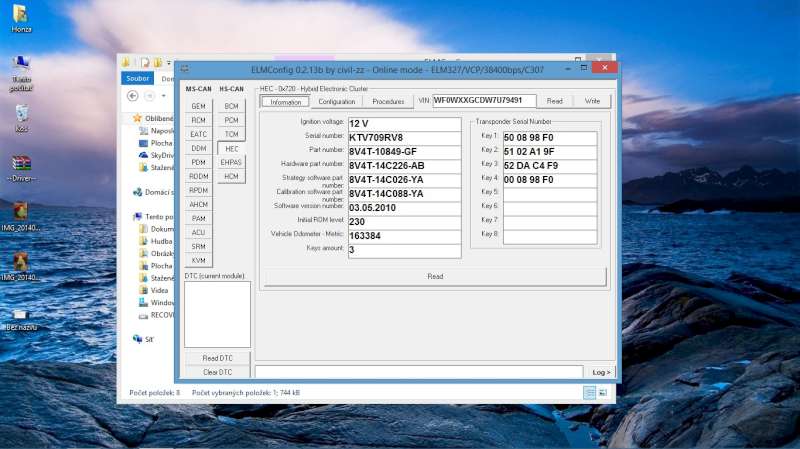Image resolution: width=800 pixels, height=449 pixels.
Task: Switch to the EHPAS module toggle
Action: (231, 162)
